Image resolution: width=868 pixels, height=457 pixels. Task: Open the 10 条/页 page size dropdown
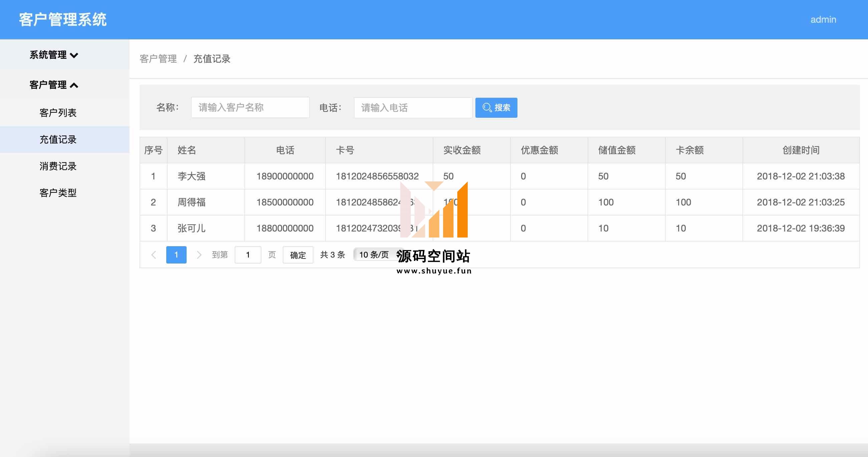pos(378,255)
